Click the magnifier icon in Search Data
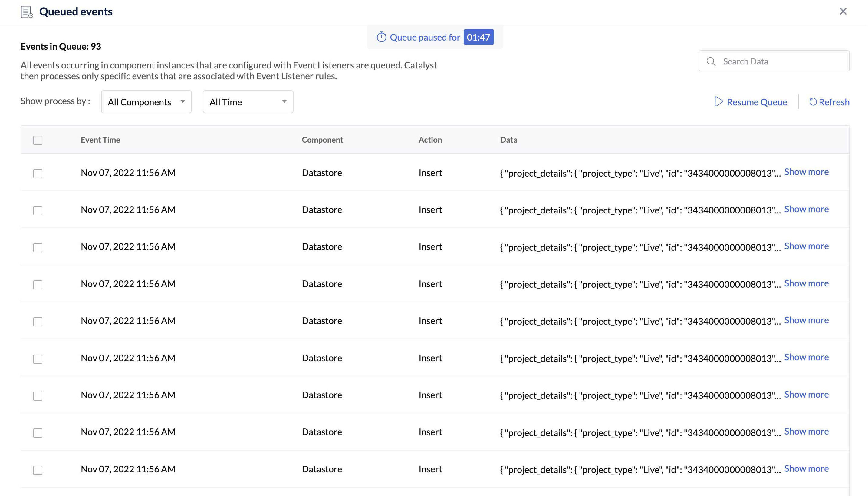 (x=711, y=62)
